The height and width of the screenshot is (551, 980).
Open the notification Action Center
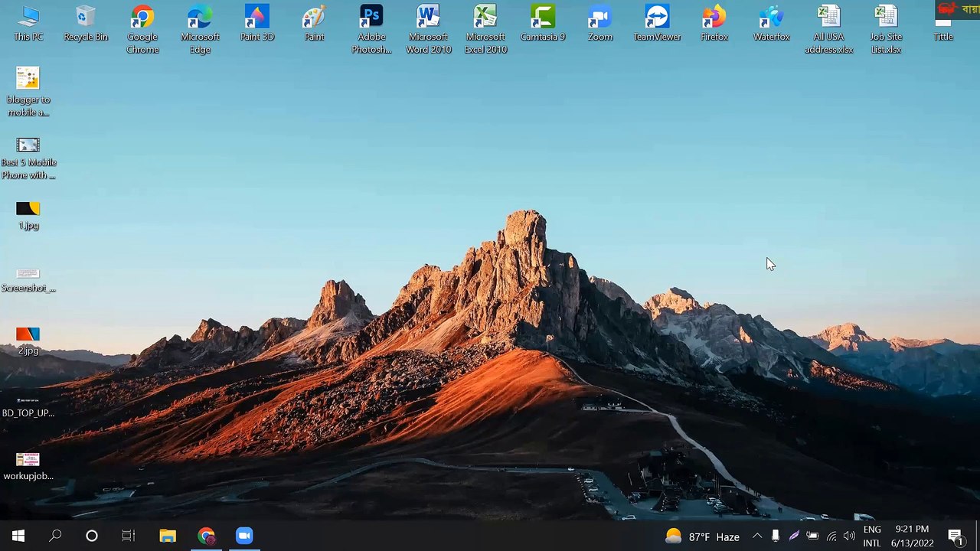pos(955,536)
